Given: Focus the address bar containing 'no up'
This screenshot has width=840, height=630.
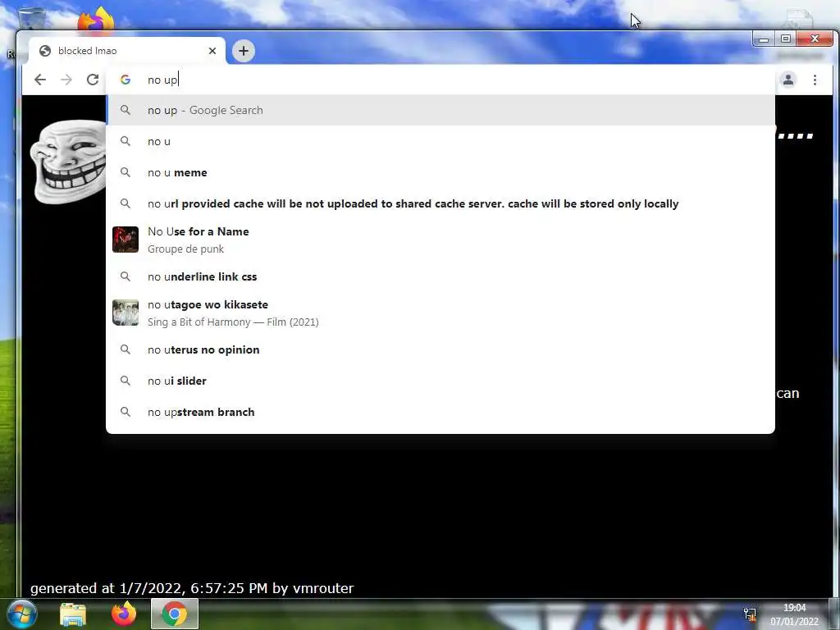Looking at the screenshot, I should pyautogui.click(x=440, y=80).
